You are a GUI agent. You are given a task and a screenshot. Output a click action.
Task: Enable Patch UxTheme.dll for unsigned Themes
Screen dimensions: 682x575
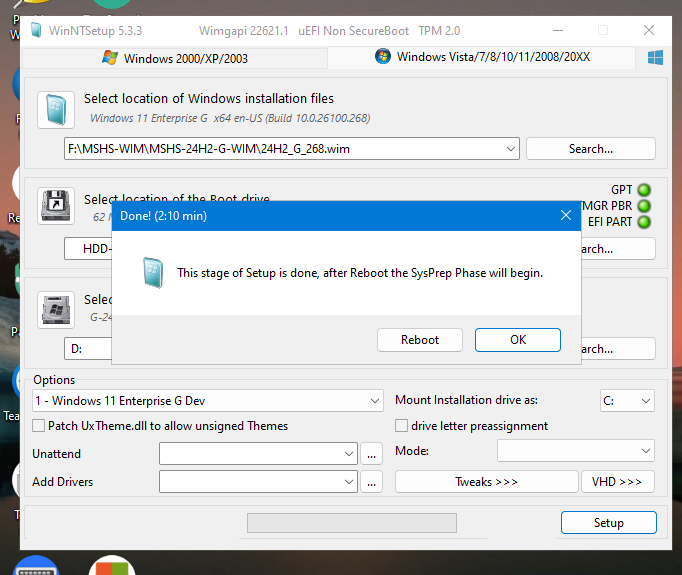38,425
